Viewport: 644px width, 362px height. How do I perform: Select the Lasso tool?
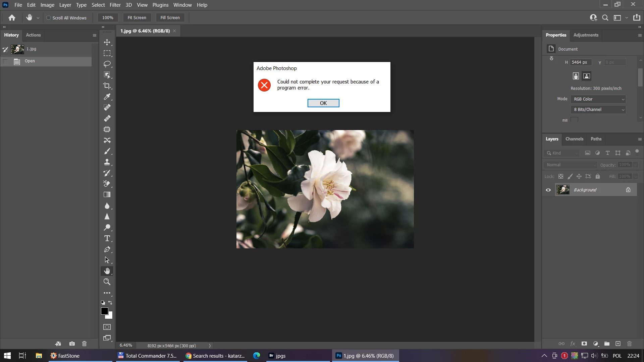[x=107, y=64]
